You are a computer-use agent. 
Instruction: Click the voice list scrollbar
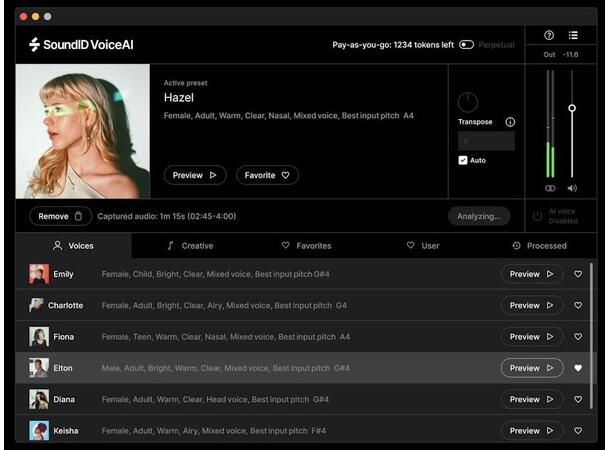(x=591, y=336)
